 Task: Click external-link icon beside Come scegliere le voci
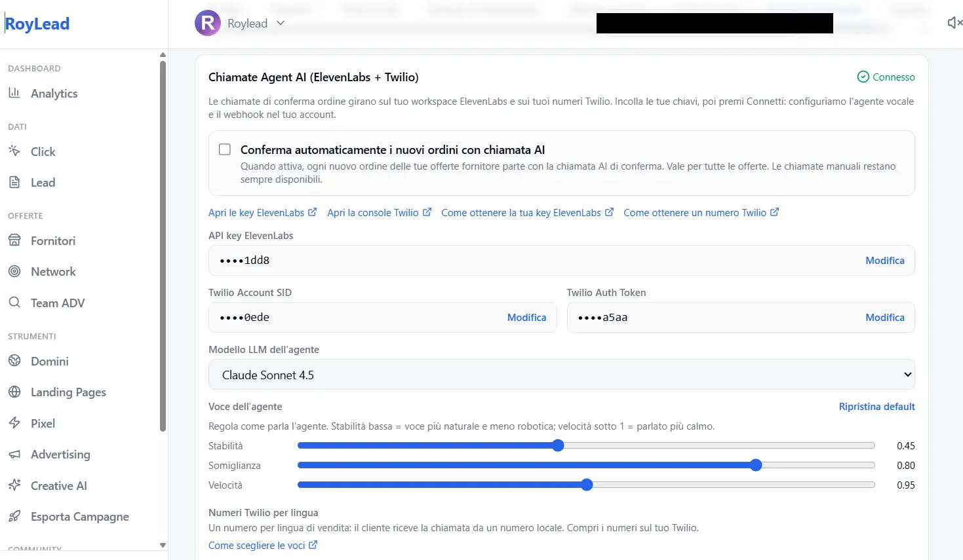pyautogui.click(x=313, y=545)
